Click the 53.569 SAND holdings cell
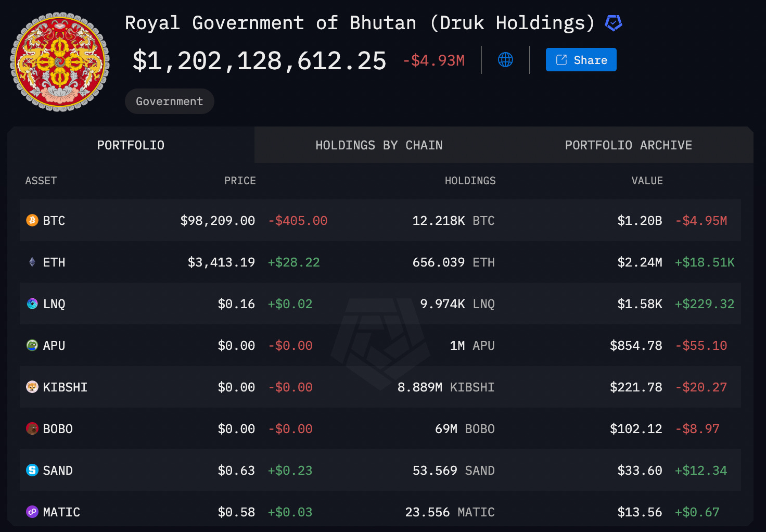This screenshot has width=766, height=532. (453, 471)
